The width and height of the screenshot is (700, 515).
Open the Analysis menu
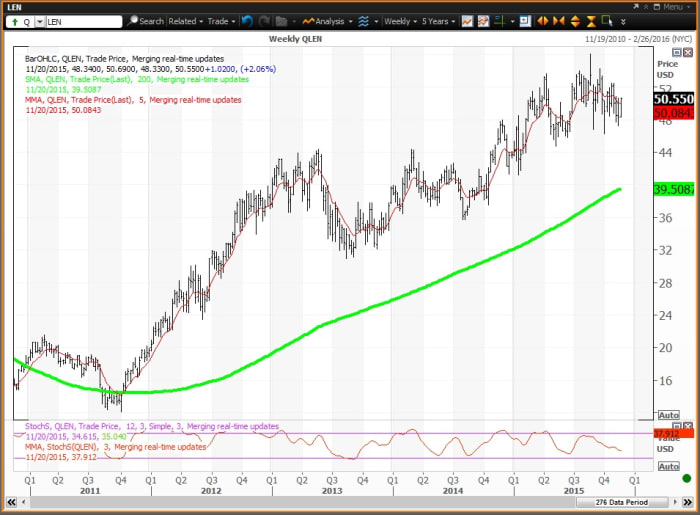(325, 20)
